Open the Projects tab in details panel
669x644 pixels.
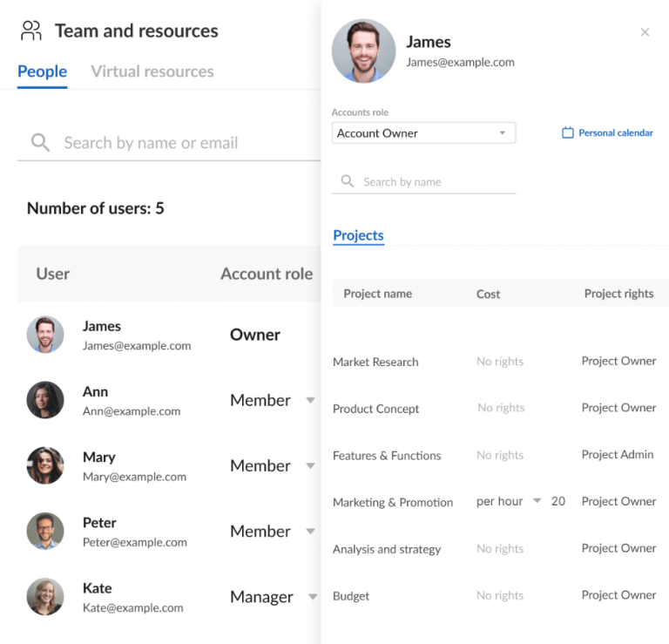[x=358, y=235]
